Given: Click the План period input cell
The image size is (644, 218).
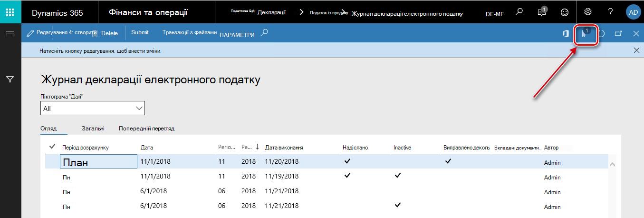Looking at the screenshot, I should tap(99, 162).
